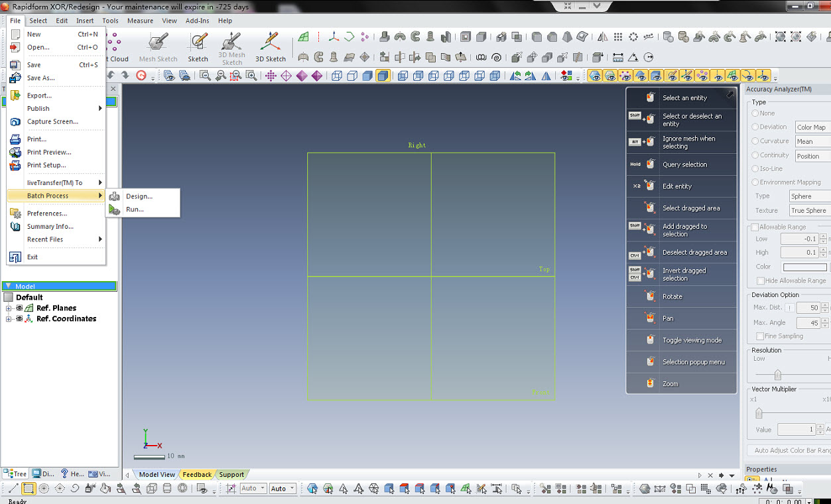
Task: Open the Recent Files submenu
Action: [x=56, y=239]
